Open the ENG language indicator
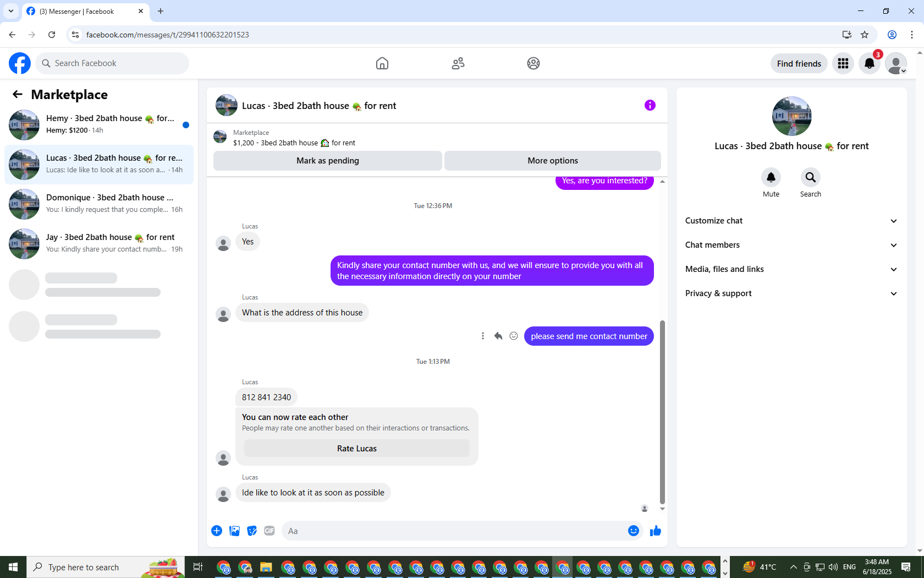The height and width of the screenshot is (578, 924). coord(849,567)
